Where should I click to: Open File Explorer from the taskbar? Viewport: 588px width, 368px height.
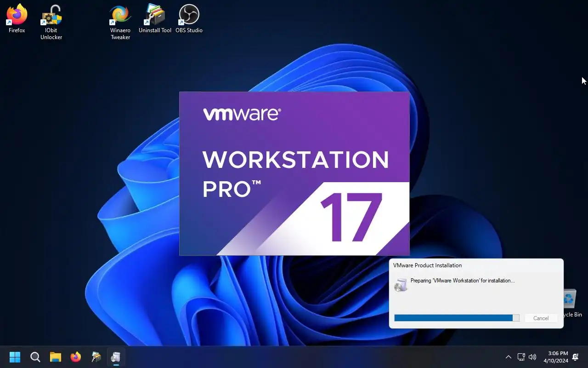point(56,357)
